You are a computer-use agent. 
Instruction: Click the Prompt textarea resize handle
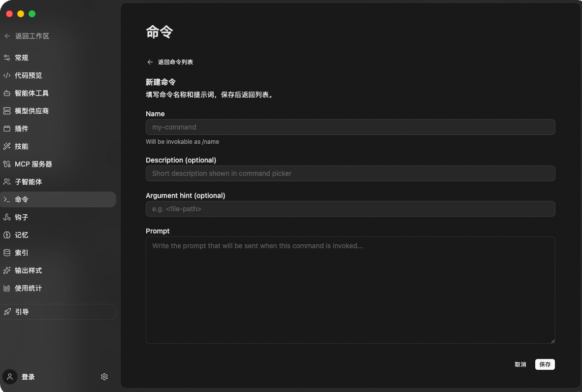click(x=552, y=341)
